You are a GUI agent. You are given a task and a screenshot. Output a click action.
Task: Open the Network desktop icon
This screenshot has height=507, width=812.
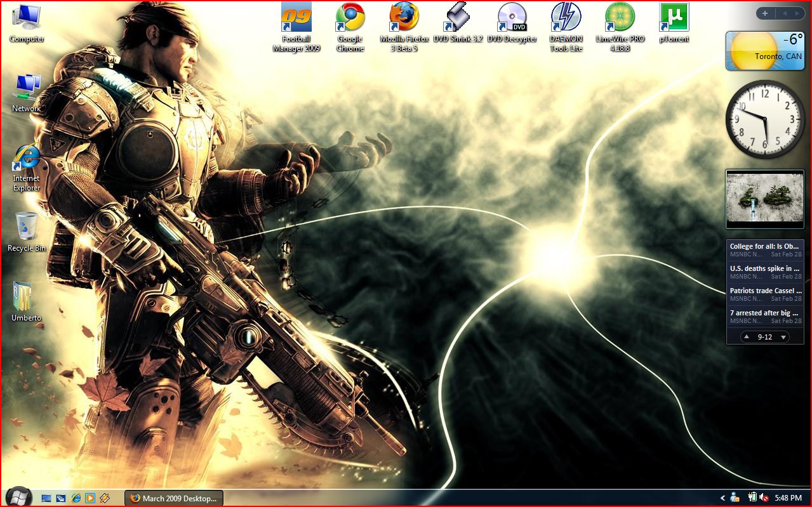(27, 93)
